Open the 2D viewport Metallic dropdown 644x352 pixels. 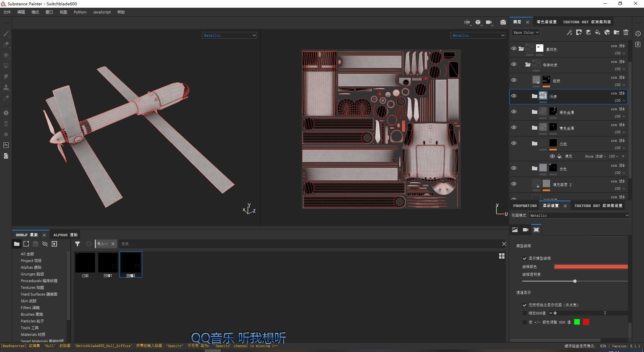click(478, 35)
